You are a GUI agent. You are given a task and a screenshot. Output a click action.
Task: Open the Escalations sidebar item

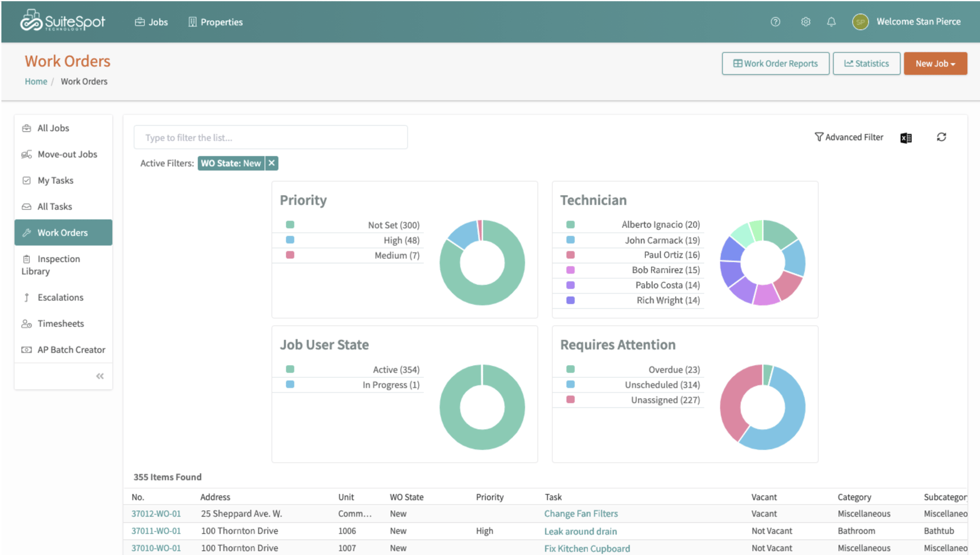click(60, 297)
